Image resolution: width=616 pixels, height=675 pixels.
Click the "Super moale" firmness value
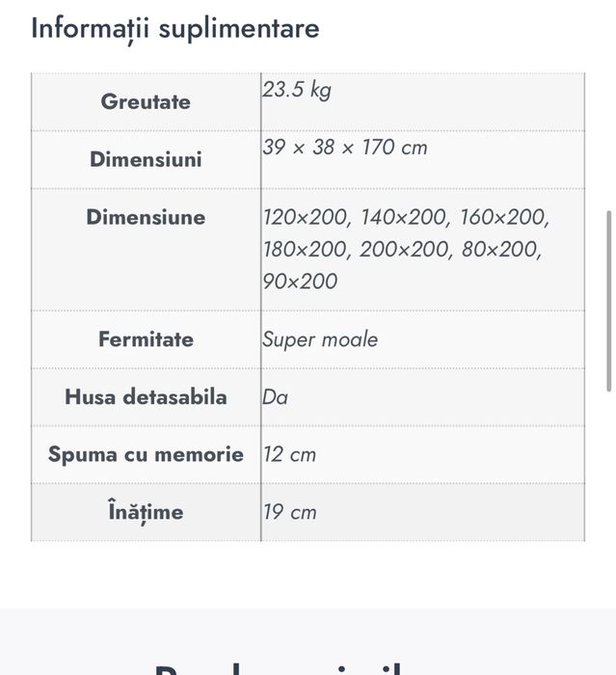(320, 339)
